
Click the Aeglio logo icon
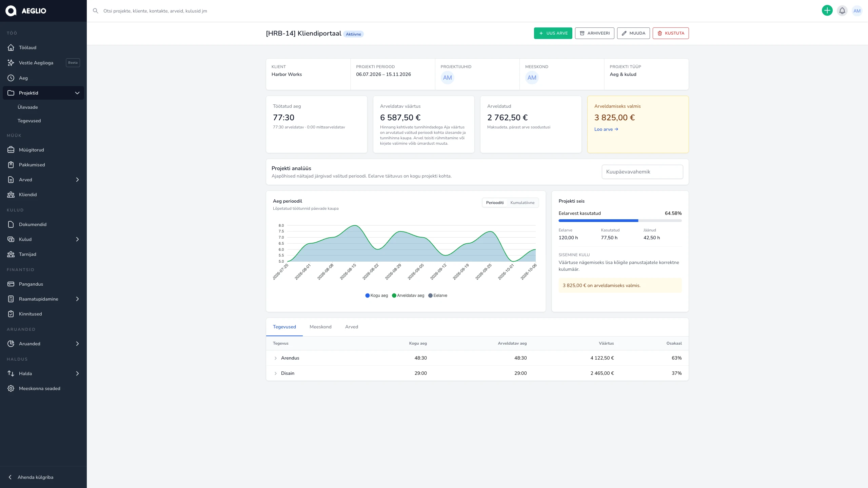[x=11, y=11]
